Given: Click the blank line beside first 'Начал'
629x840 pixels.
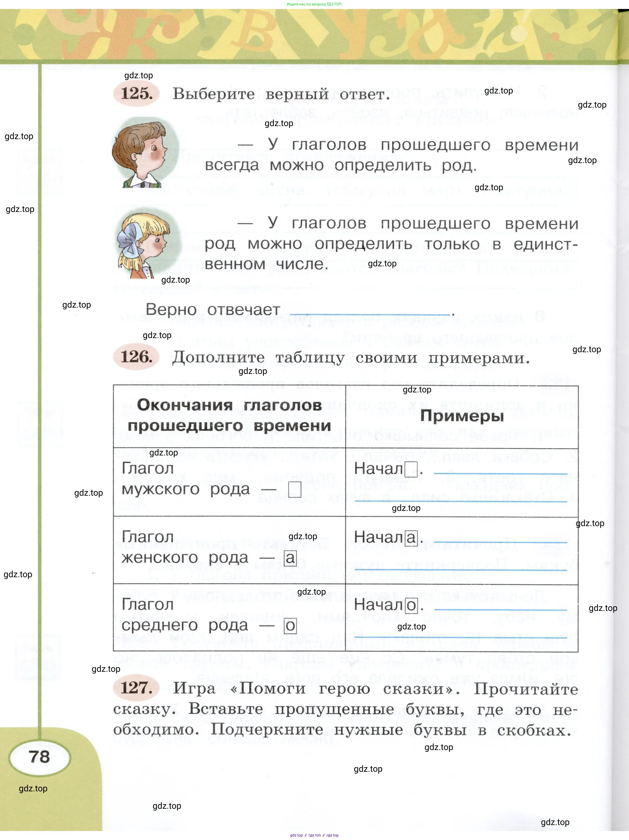Looking at the screenshot, I should coord(501,474).
